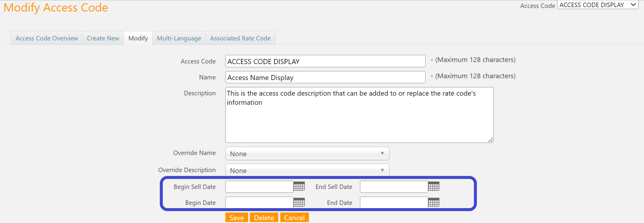644x223 pixels.
Task: Click the Override Name label
Action: [194, 153]
